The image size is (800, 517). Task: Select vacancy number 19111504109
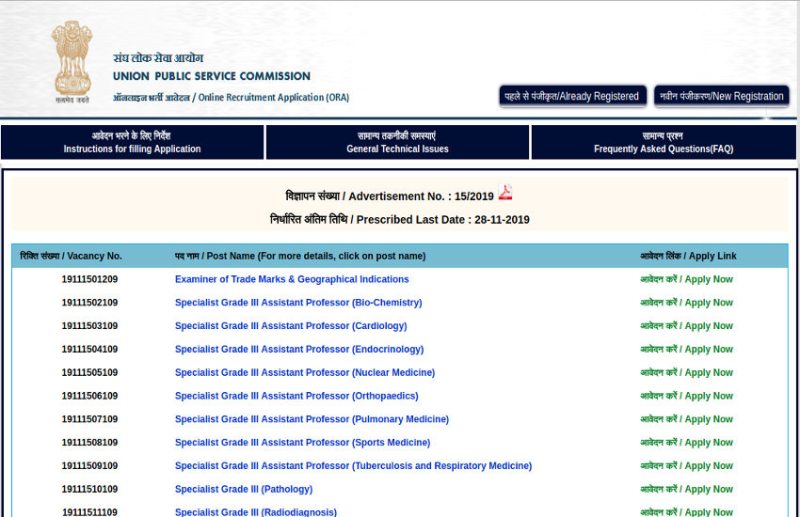(90, 349)
